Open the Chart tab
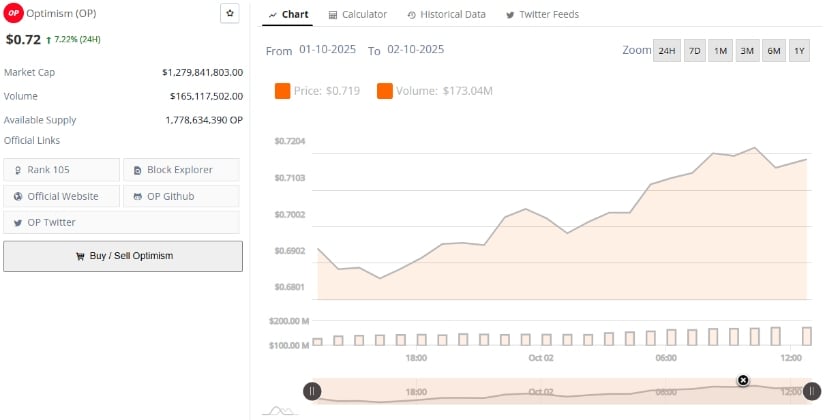 (288, 14)
